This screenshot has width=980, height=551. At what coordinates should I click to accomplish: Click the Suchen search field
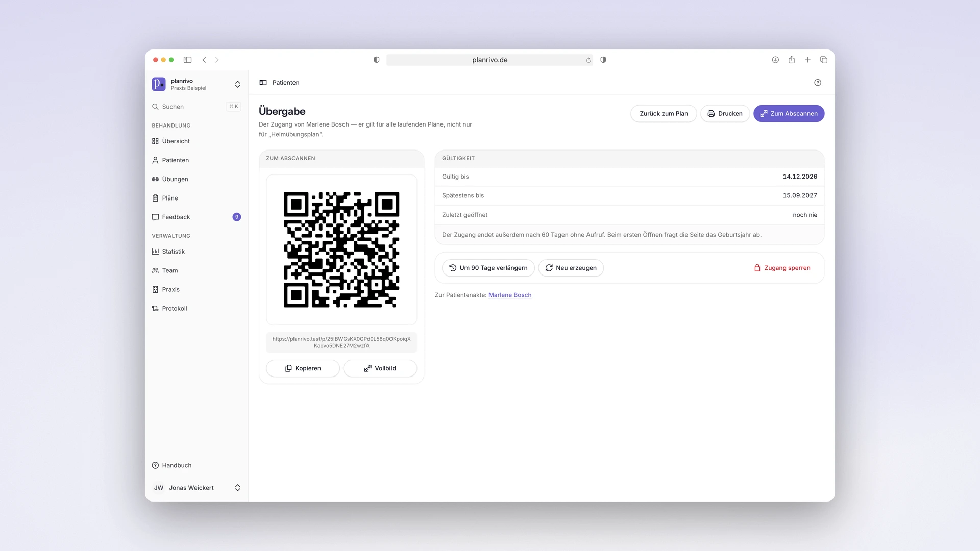click(x=197, y=107)
